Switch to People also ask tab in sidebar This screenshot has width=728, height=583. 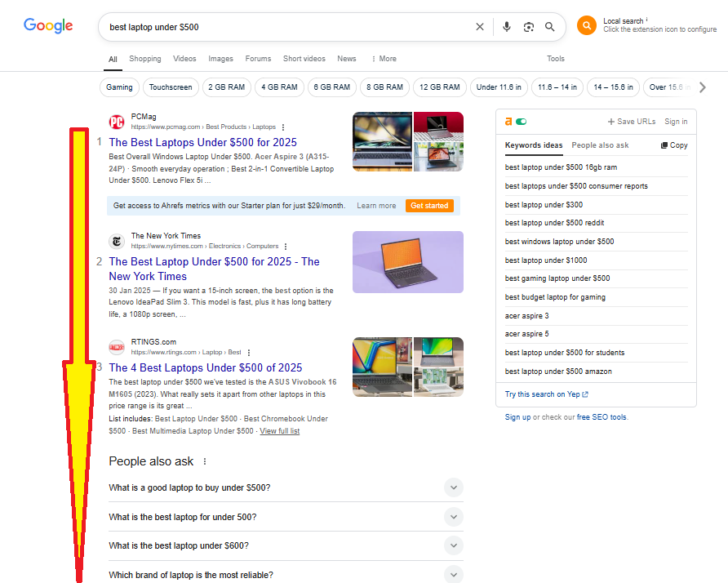[x=600, y=145]
